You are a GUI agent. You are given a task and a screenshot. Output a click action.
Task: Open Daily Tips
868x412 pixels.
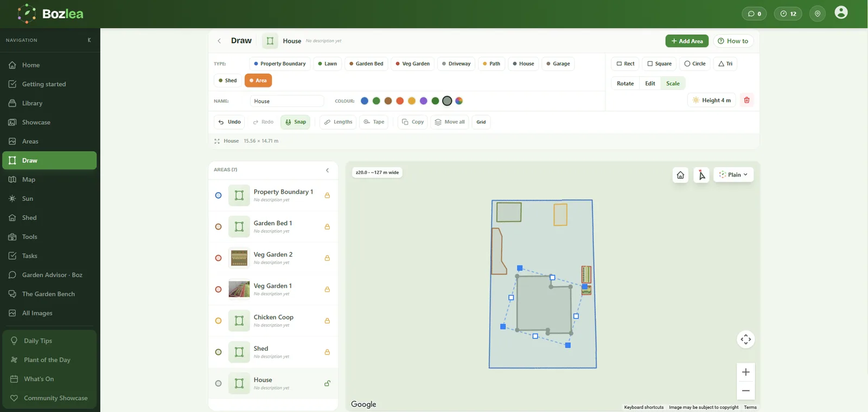coord(49,341)
